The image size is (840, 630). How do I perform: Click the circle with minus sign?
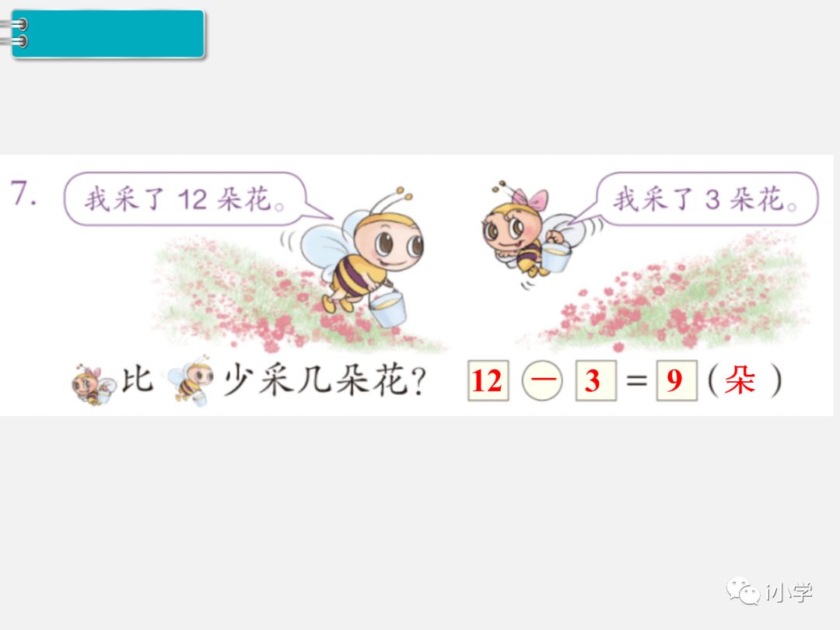point(542,380)
